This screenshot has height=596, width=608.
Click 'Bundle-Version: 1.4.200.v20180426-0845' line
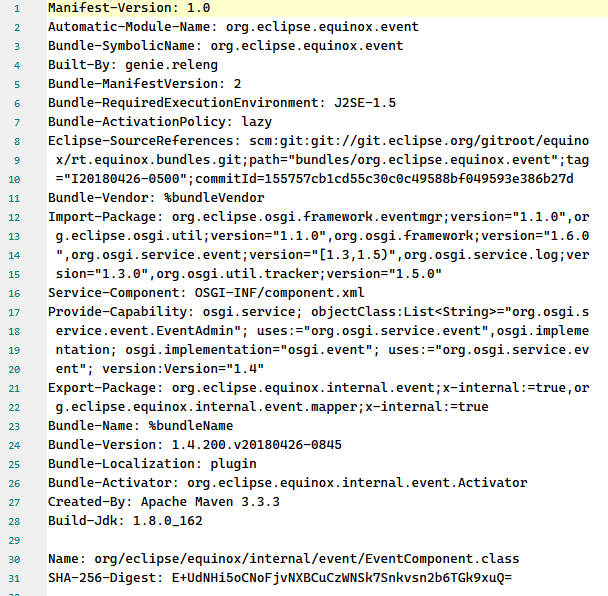[x=195, y=445]
